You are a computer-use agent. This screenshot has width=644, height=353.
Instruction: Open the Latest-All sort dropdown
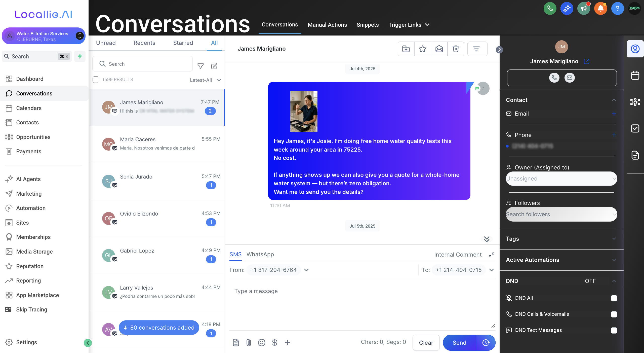pos(205,80)
